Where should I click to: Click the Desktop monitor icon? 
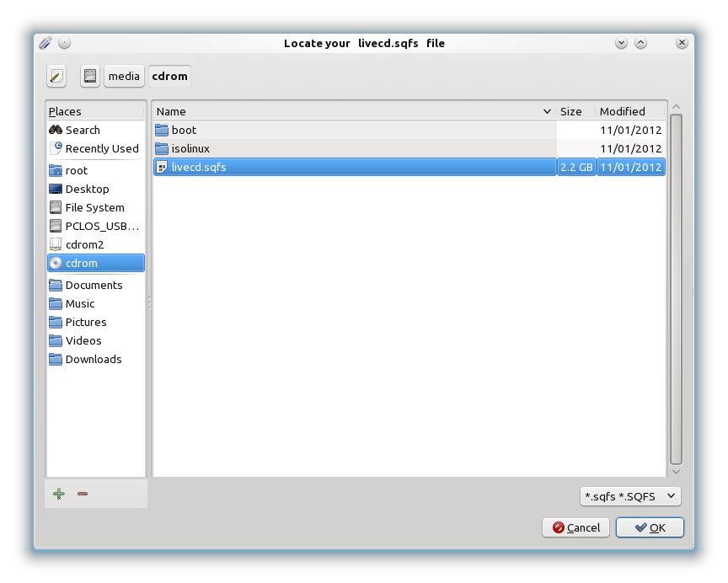[56, 189]
